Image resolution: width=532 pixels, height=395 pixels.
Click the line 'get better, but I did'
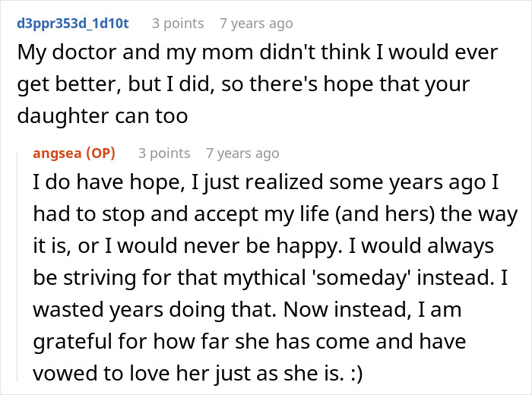[243, 84]
